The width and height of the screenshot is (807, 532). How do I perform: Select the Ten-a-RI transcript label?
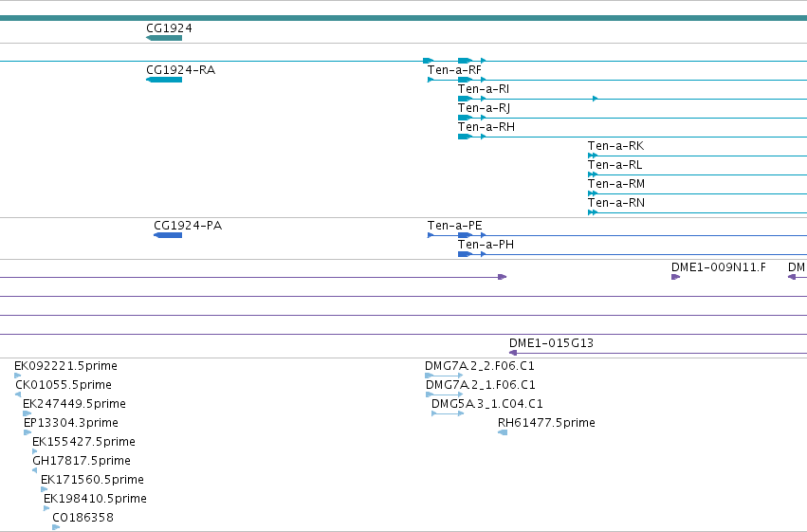[x=484, y=89]
